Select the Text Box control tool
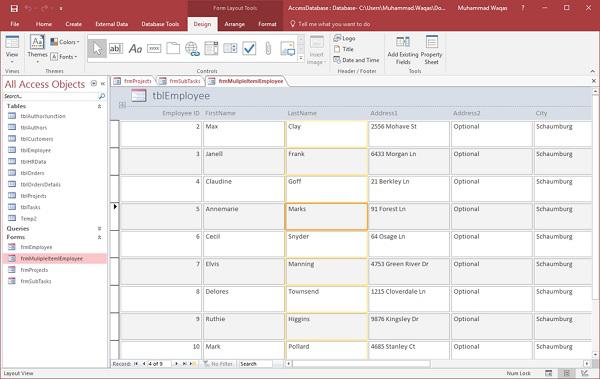The image size is (600, 379). point(116,49)
